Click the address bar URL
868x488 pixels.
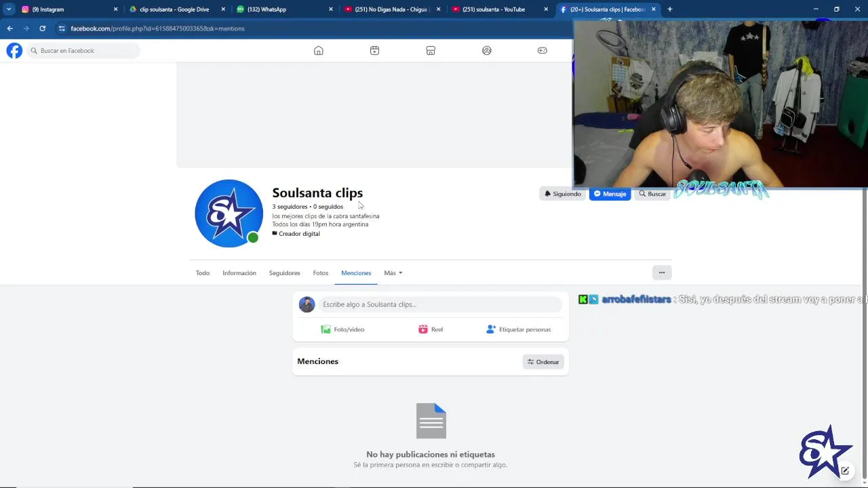click(157, 28)
